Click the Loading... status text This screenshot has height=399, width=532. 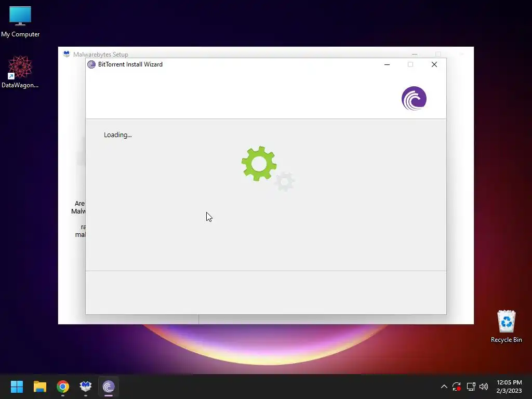118,135
